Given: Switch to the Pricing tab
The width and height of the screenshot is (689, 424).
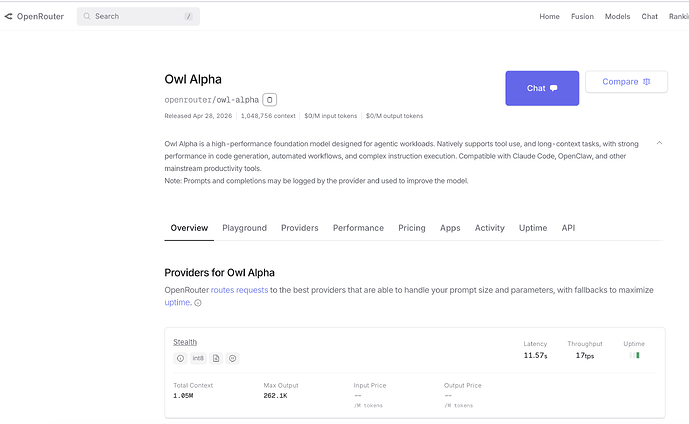Looking at the screenshot, I should (x=412, y=228).
